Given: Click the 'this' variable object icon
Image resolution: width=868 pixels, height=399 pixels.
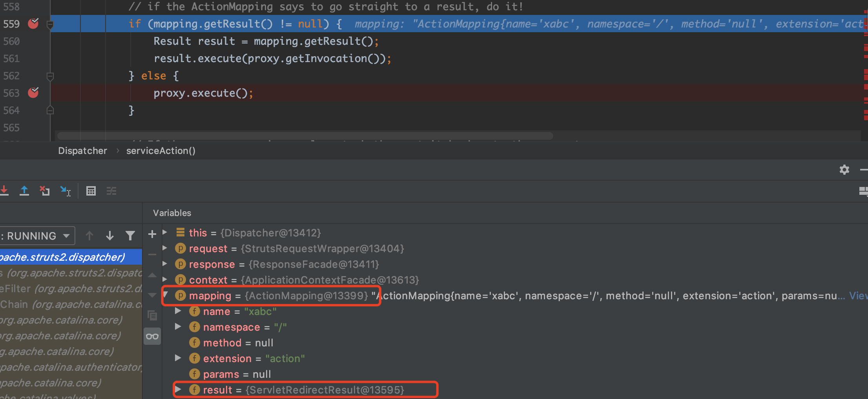Looking at the screenshot, I should (181, 232).
